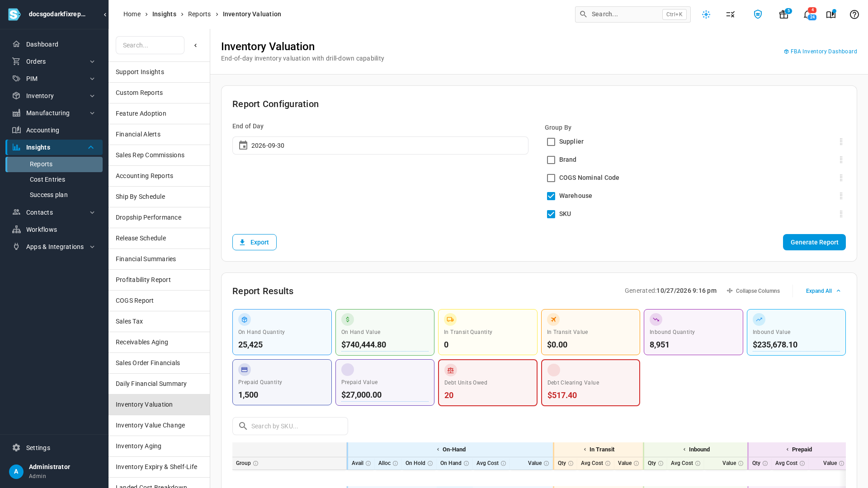Click the checklist tasks icon in header
The image size is (868, 488).
click(731, 14)
